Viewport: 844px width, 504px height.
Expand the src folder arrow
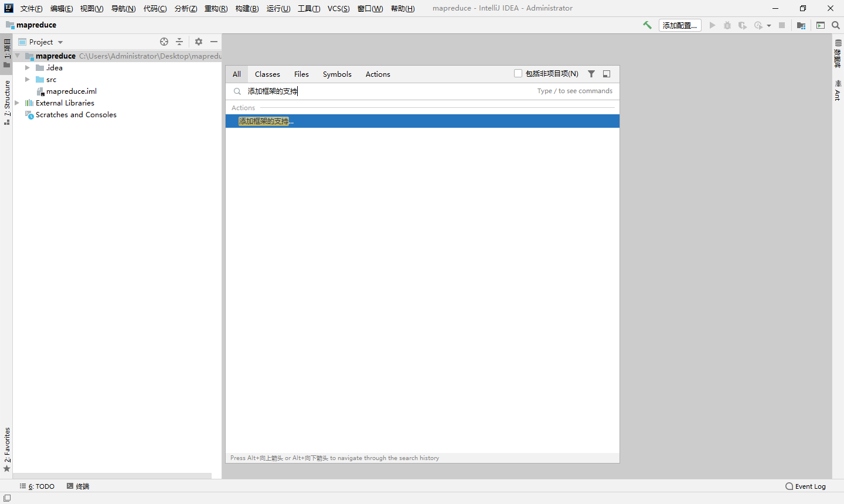pyautogui.click(x=28, y=79)
